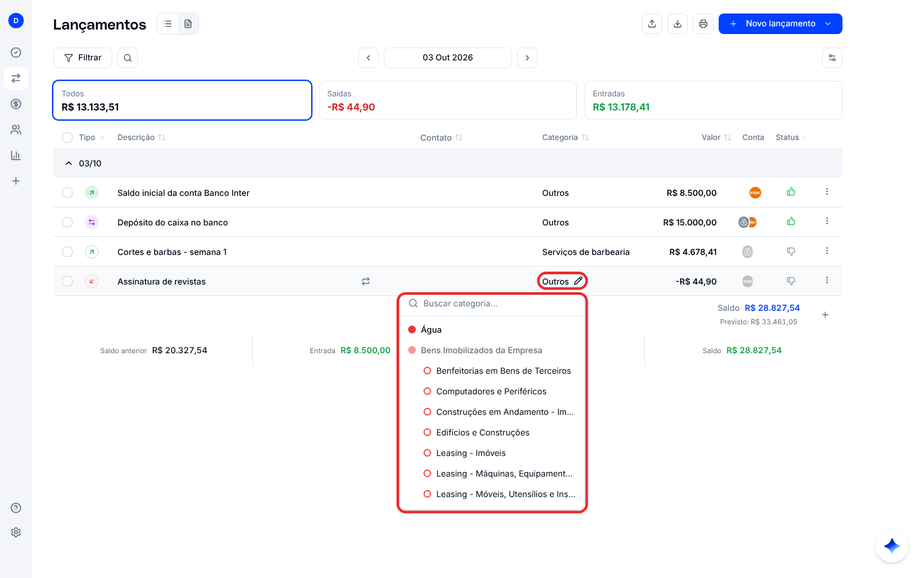Click thumbs-up status on Saldo inicial row
Image resolution: width=924 pixels, height=578 pixels.
(x=791, y=192)
